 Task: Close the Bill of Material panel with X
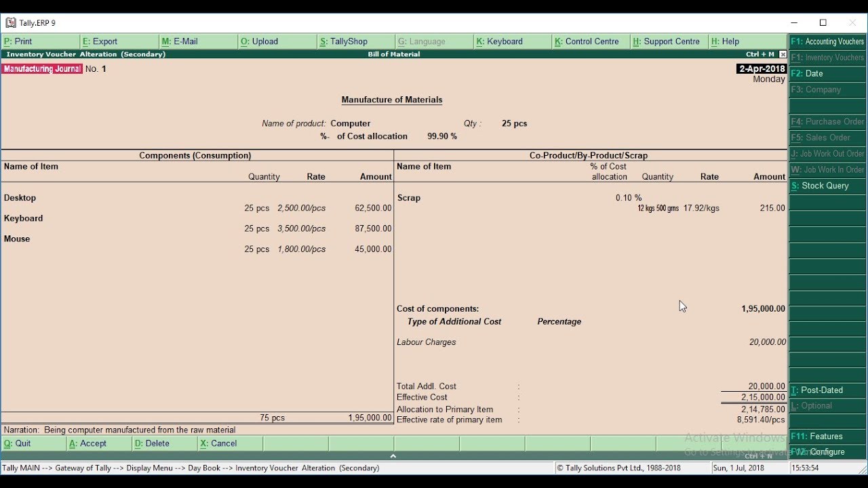pyautogui.click(x=783, y=54)
